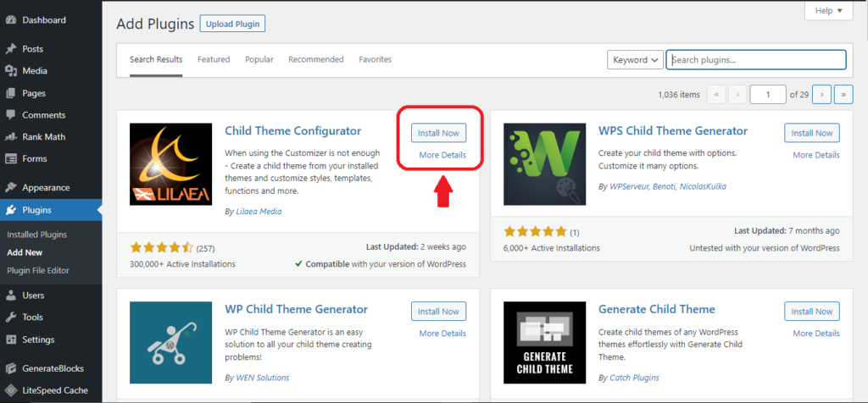View More Details for WP Child Theme Generator
This screenshot has height=403, width=868.
coord(442,334)
